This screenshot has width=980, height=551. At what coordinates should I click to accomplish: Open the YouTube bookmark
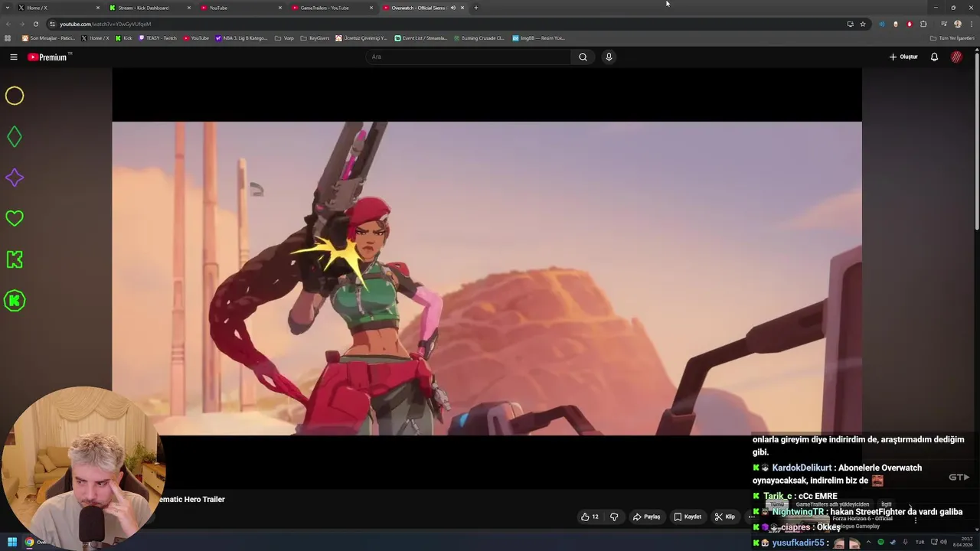point(196,37)
